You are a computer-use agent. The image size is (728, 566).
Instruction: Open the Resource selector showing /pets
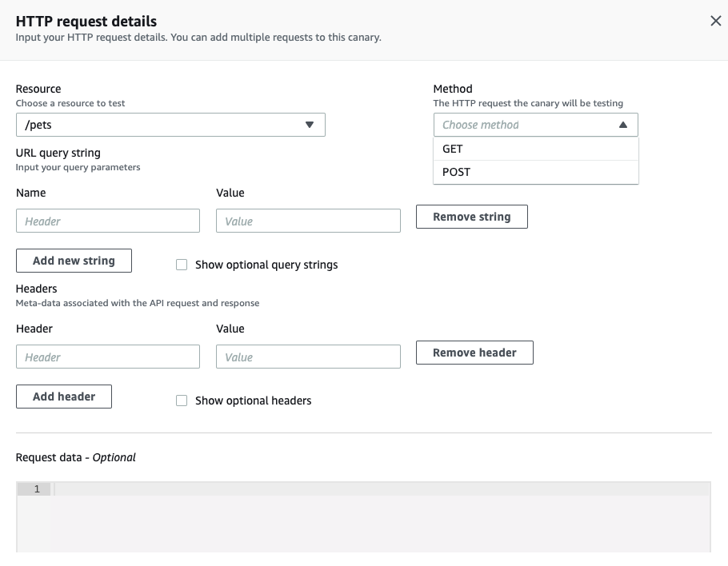[x=170, y=125]
